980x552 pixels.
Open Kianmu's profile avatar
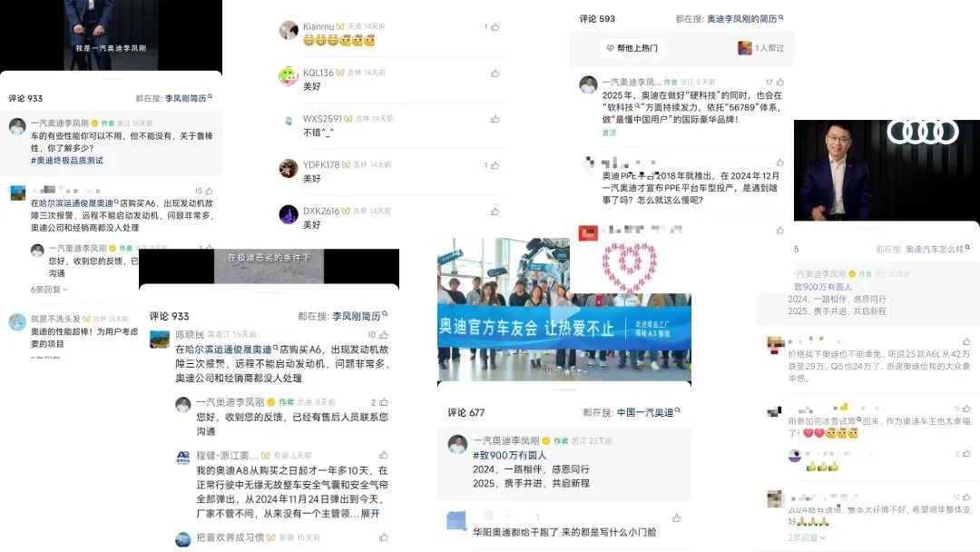click(x=289, y=30)
